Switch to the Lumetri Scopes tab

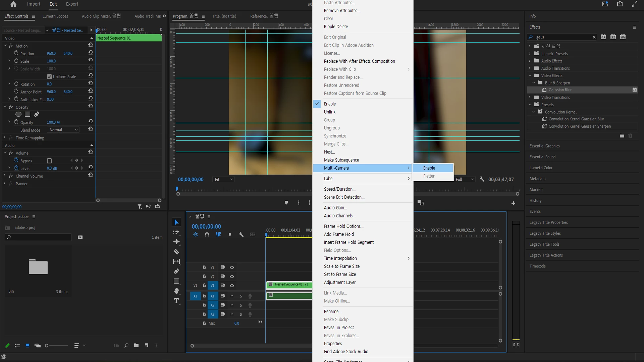click(55, 16)
